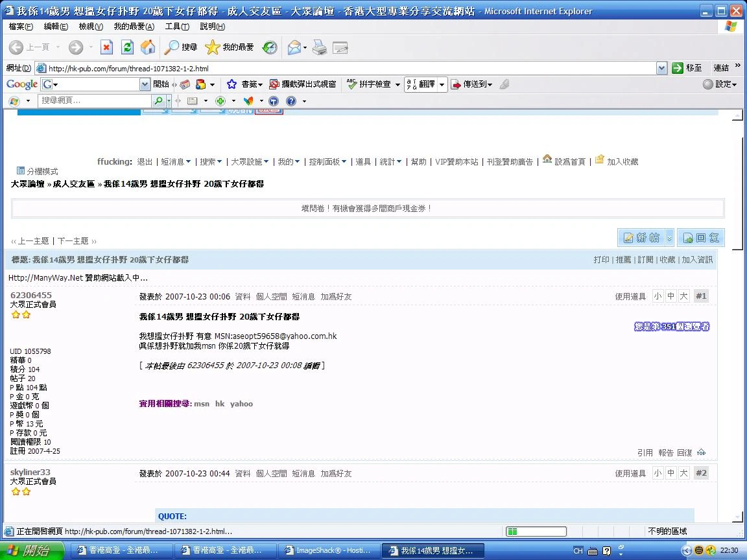Refresh the page with green arrows icon
The height and width of the screenshot is (560, 747).
pyautogui.click(x=127, y=47)
